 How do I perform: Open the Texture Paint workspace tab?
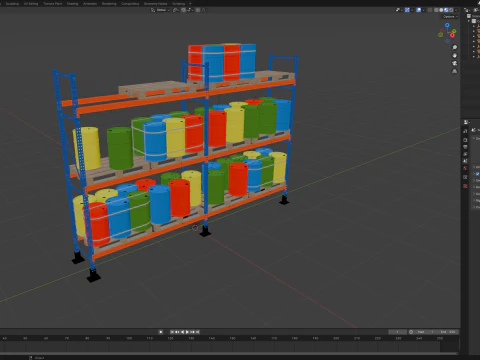(x=53, y=4)
